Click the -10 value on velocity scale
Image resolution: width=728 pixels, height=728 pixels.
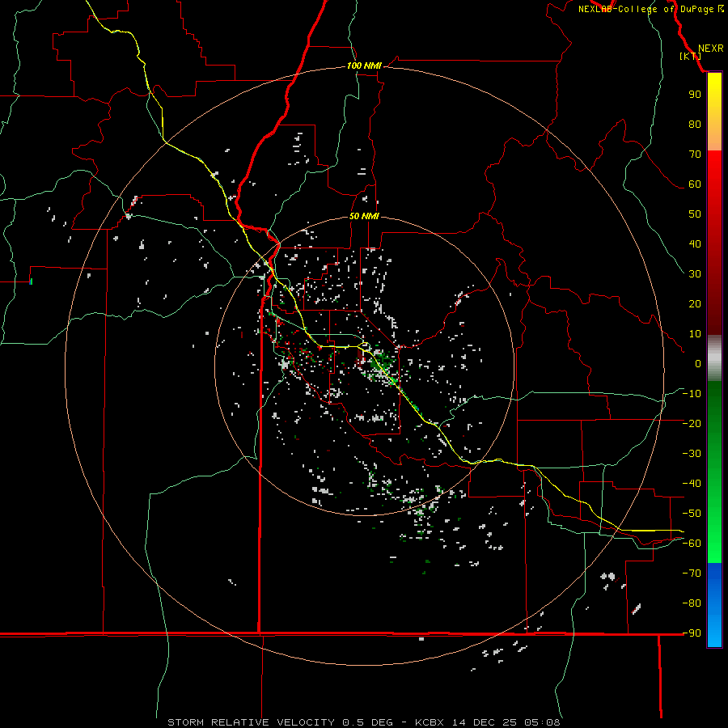tap(692, 394)
